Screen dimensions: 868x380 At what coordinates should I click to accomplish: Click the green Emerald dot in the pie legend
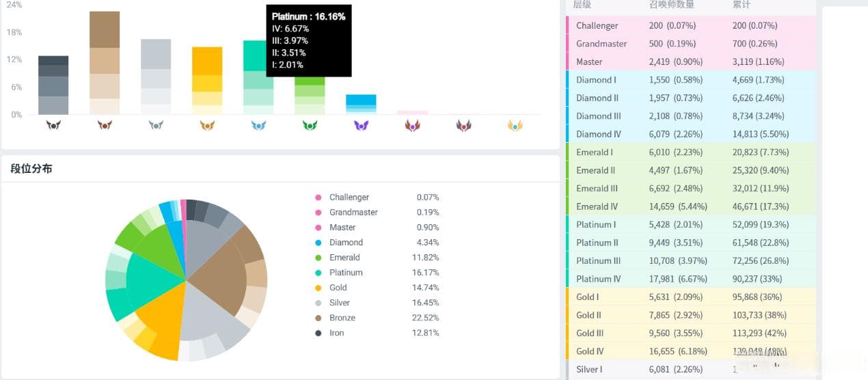coord(318,258)
